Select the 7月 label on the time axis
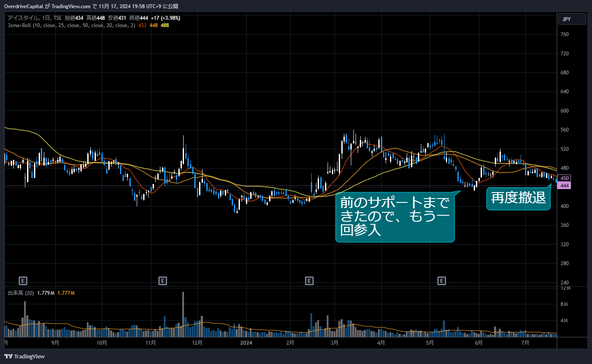 point(525,343)
